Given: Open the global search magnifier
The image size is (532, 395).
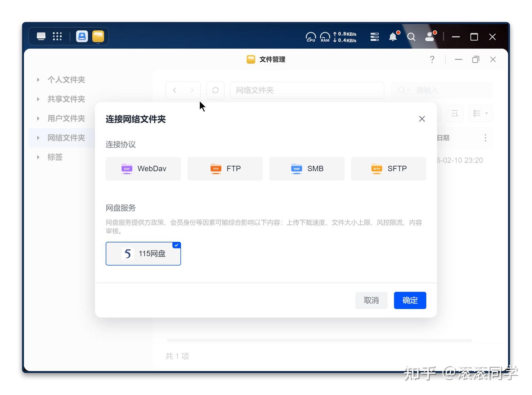Looking at the screenshot, I should tap(411, 37).
